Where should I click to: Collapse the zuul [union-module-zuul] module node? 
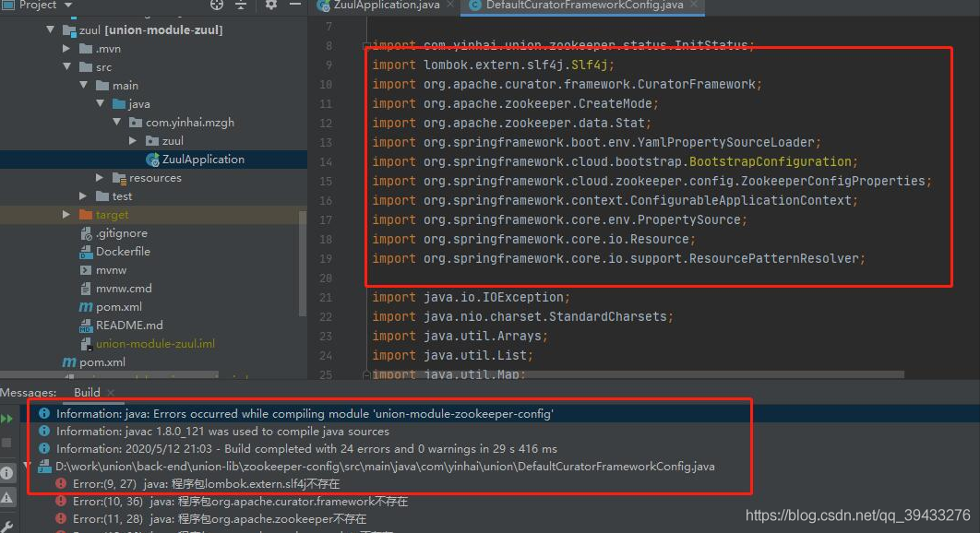[51, 30]
